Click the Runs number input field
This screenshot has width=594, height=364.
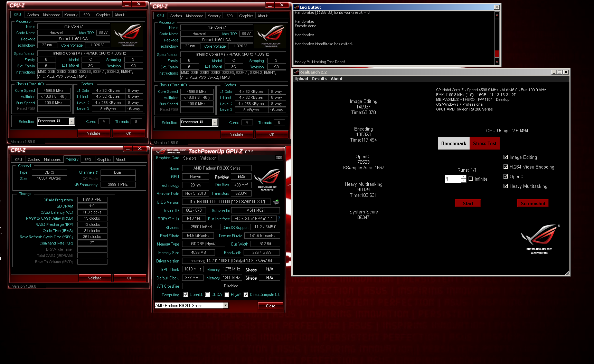click(x=453, y=179)
